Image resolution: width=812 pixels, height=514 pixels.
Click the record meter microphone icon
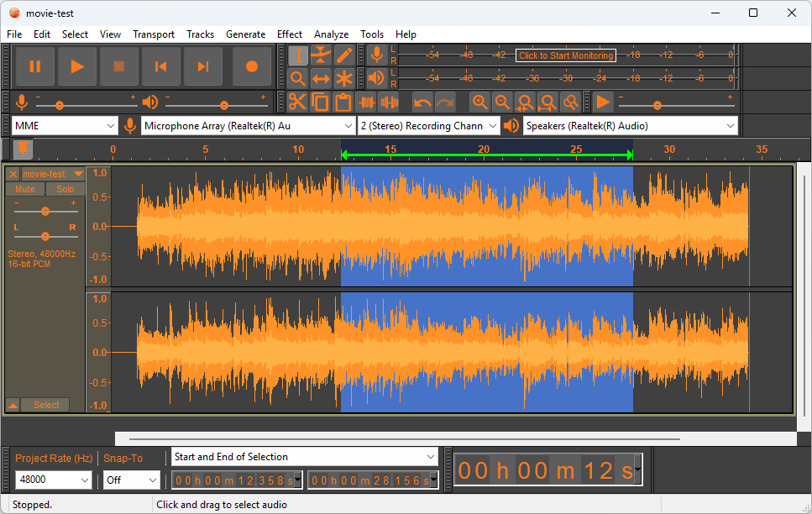(377, 55)
